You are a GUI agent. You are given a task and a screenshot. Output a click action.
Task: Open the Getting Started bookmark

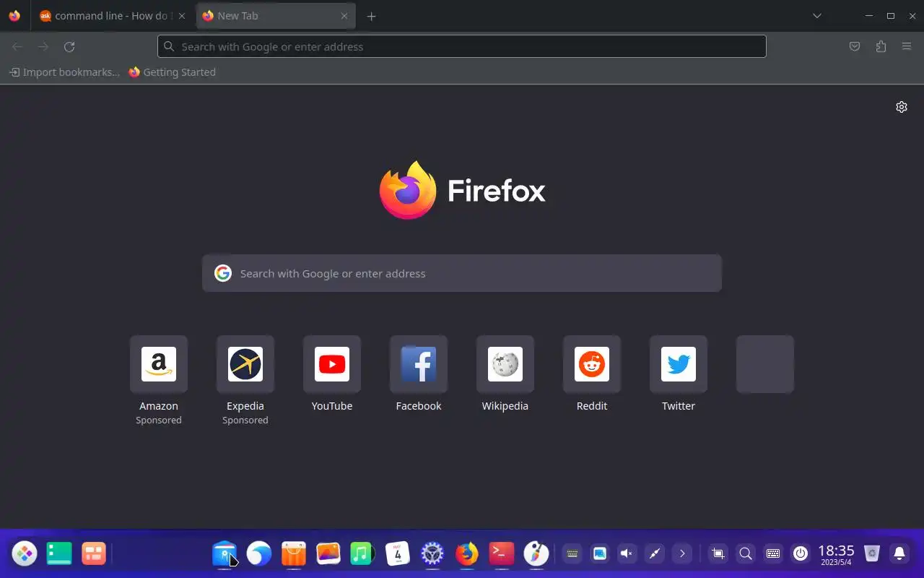coord(172,72)
